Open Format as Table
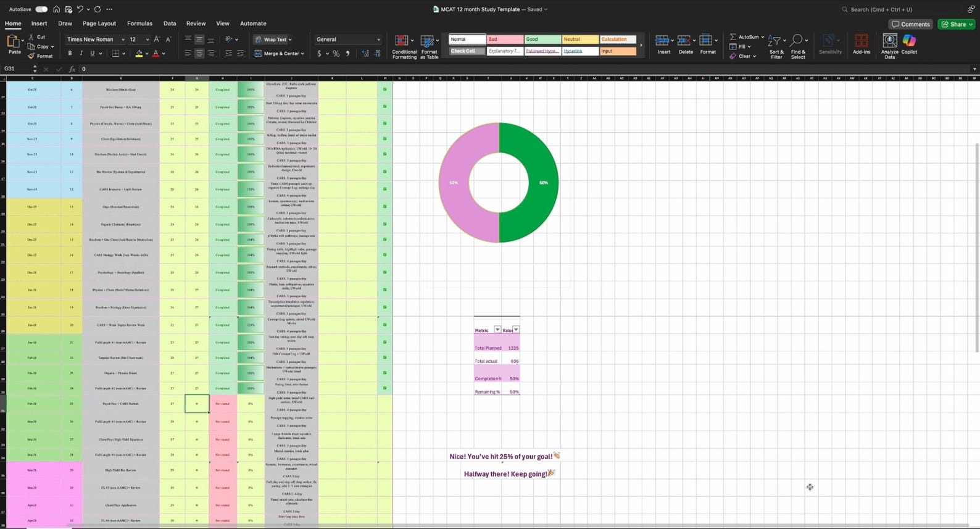 [x=429, y=47]
